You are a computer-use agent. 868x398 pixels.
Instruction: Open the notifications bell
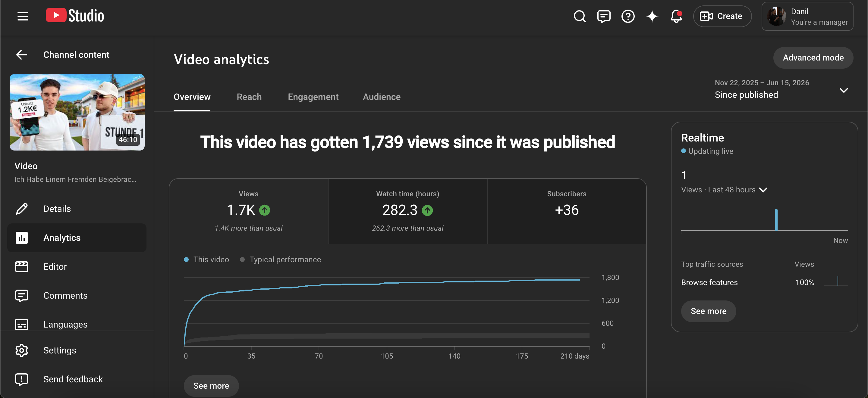676,16
